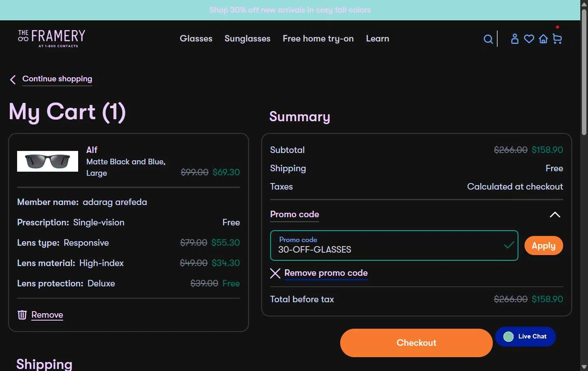Open the search magnifier icon
The width and height of the screenshot is (588, 371).
point(488,39)
